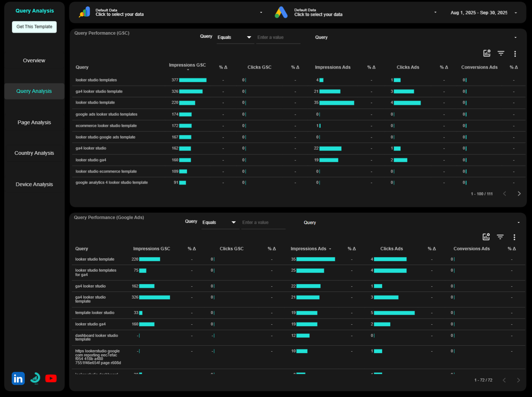Click the Get This Template button
The width and height of the screenshot is (532, 397).
[x=34, y=27]
